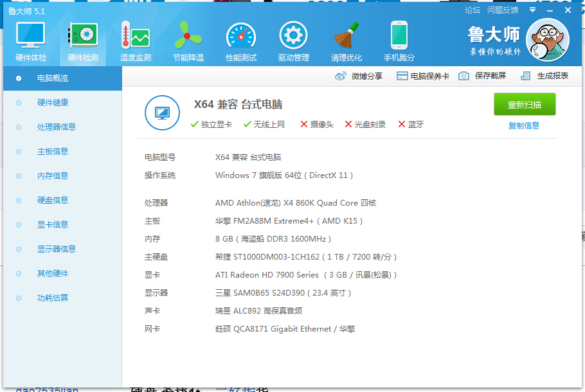Click the round desktop computer icon
The width and height of the screenshot is (585, 392).
(162, 112)
